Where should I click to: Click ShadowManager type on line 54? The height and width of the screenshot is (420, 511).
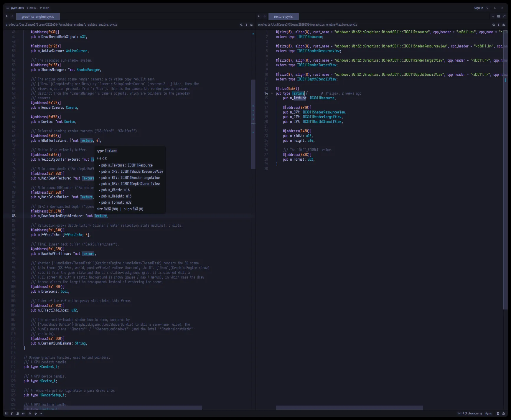pyautogui.click(x=88, y=70)
